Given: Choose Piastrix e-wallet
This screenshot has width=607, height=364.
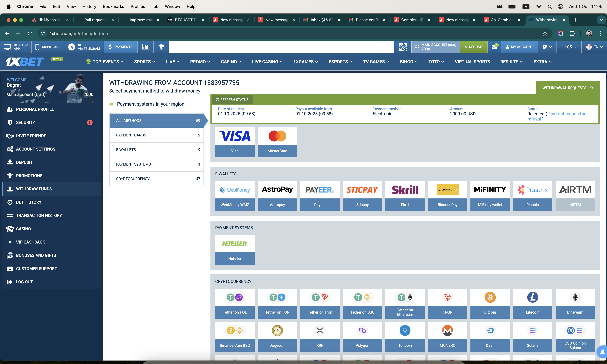Looking at the screenshot, I should tap(533, 196).
